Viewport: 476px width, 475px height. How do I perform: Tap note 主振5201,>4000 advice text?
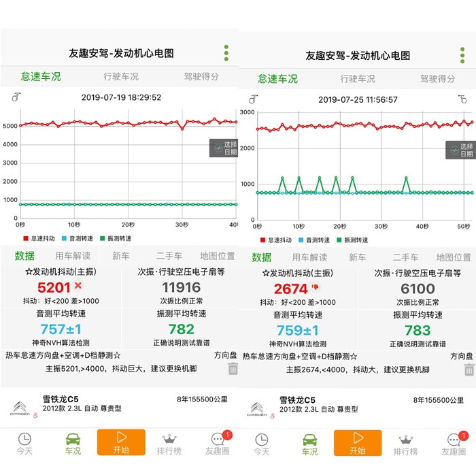pyautogui.click(x=121, y=368)
